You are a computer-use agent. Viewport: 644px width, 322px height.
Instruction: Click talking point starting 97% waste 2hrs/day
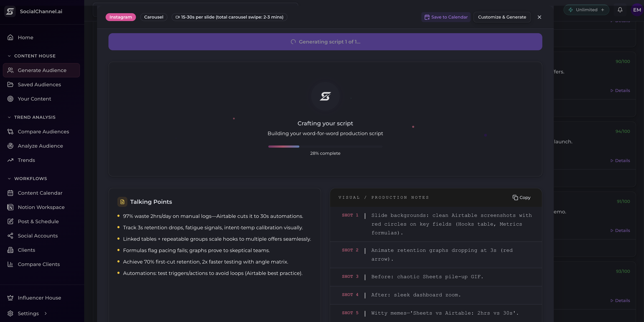click(213, 216)
